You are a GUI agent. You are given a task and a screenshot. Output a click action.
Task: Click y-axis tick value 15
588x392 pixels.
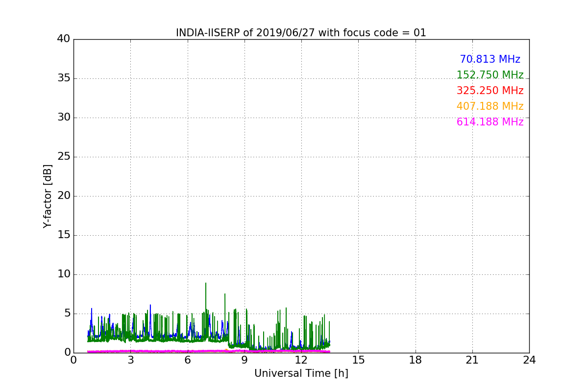(x=64, y=235)
